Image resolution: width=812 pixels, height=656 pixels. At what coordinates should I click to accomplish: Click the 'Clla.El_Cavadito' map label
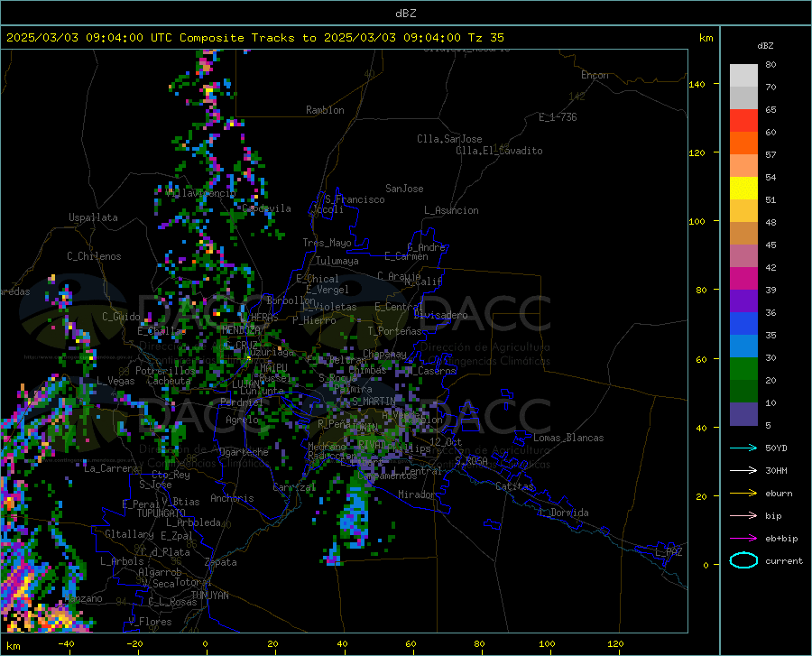click(499, 151)
